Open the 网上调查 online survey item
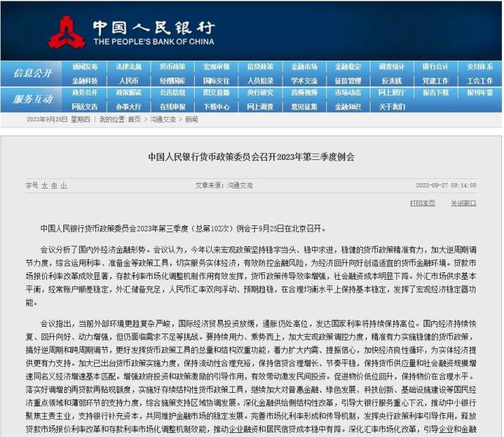Viewport: 504px width, 437px height. pyautogui.click(x=260, y=106)
